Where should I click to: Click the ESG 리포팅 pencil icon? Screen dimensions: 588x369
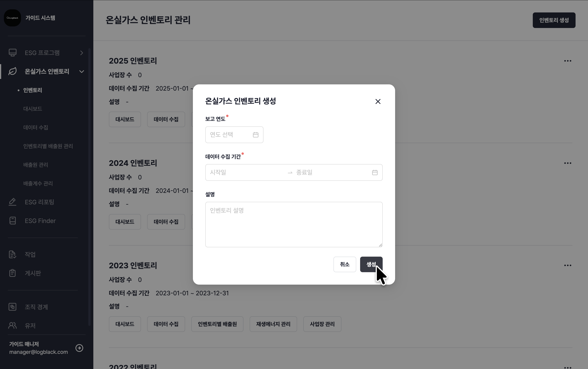pos(12,202)
